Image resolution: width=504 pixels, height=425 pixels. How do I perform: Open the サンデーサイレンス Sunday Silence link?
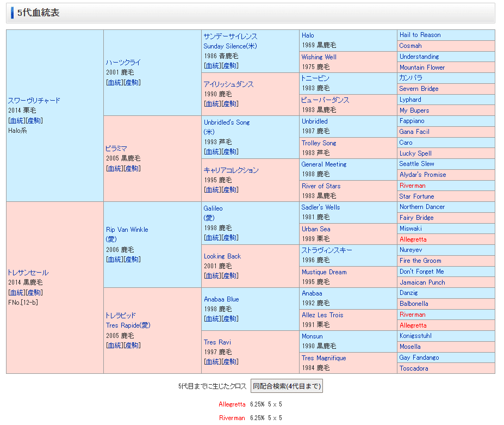point(230,41)
